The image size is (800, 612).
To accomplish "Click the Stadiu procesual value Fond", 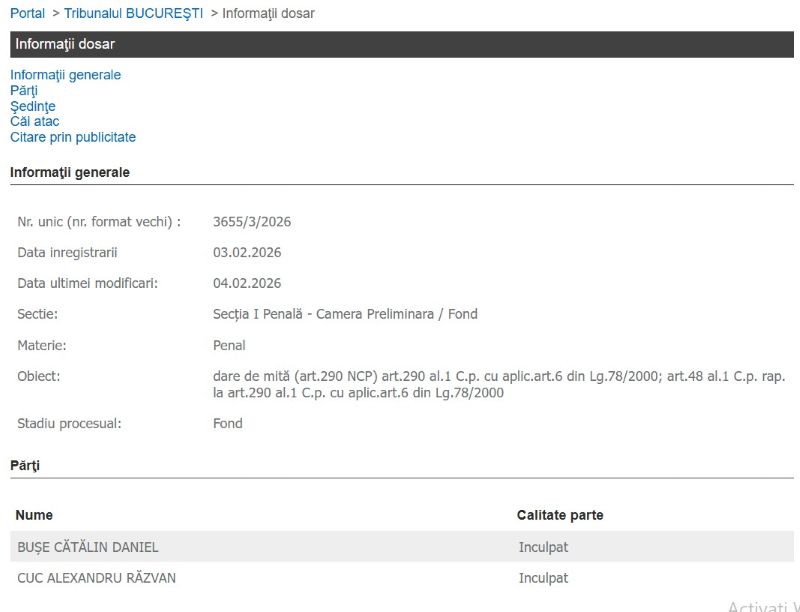I will [x=228, y=423].
